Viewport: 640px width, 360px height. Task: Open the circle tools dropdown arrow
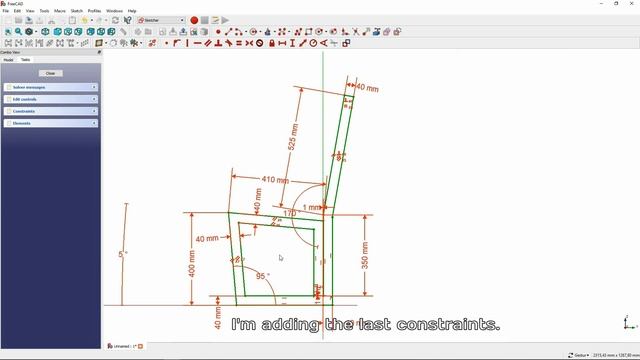260,31
